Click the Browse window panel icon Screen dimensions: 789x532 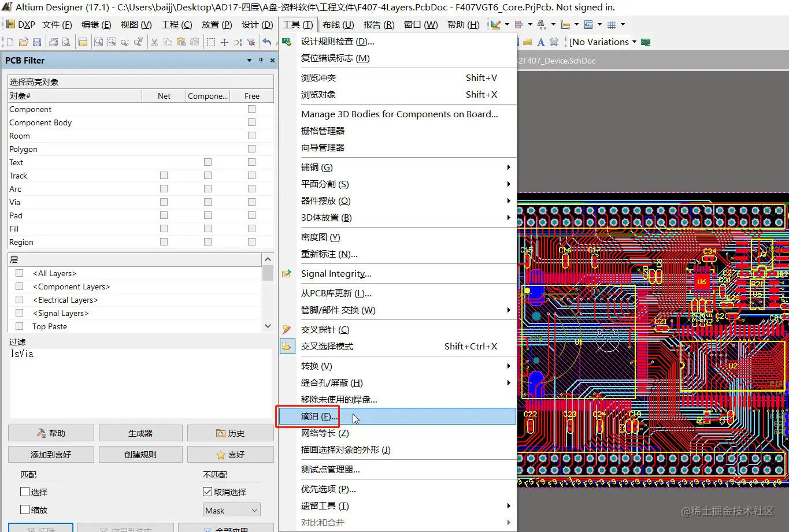(x=83, y=42)
